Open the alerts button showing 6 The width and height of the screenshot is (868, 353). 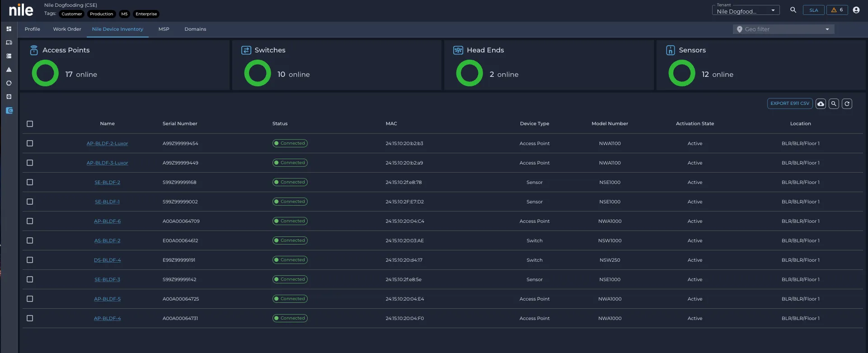837,10
